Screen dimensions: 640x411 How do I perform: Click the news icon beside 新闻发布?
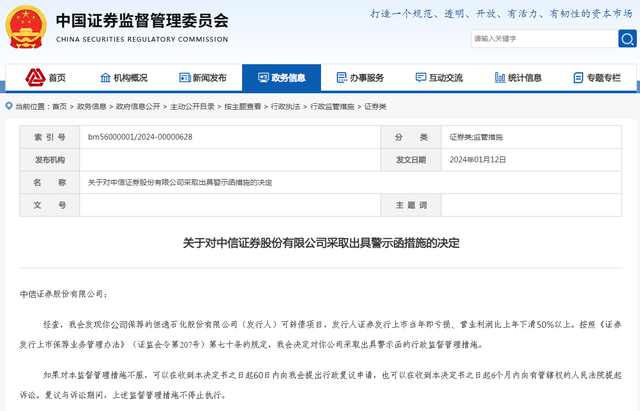tap(184, 78)
